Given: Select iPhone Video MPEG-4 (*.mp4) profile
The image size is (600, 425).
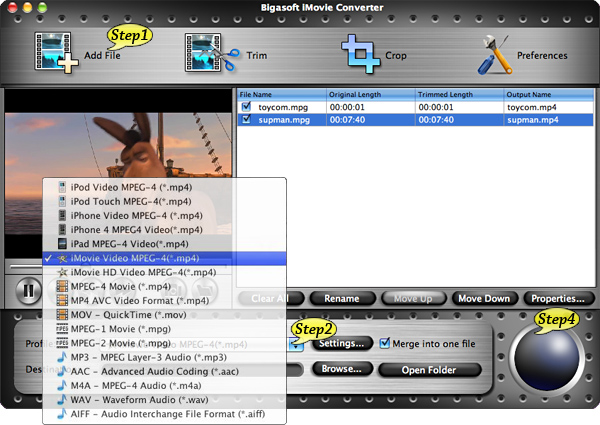Looking at the screenshot, I should click(164, 216).
